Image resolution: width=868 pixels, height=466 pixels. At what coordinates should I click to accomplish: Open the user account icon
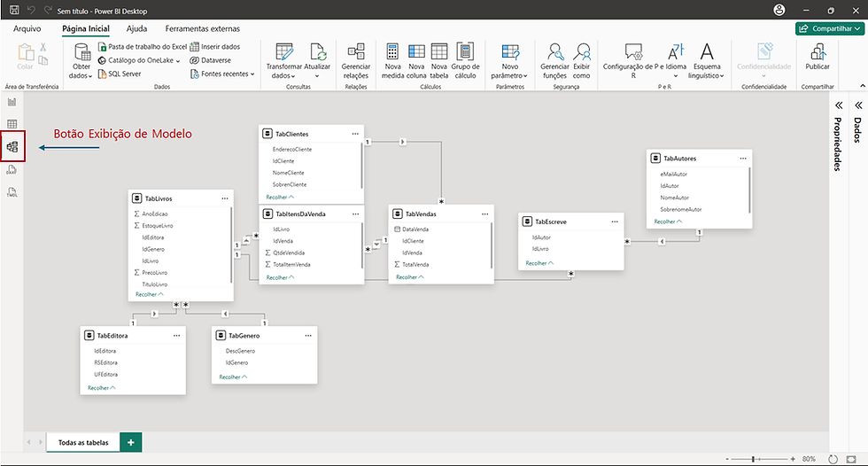[x=779, y=10]
